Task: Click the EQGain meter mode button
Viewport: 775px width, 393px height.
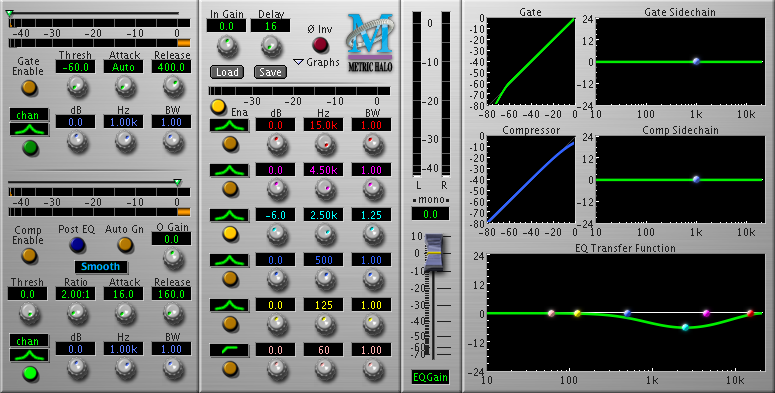Action: 431,377
